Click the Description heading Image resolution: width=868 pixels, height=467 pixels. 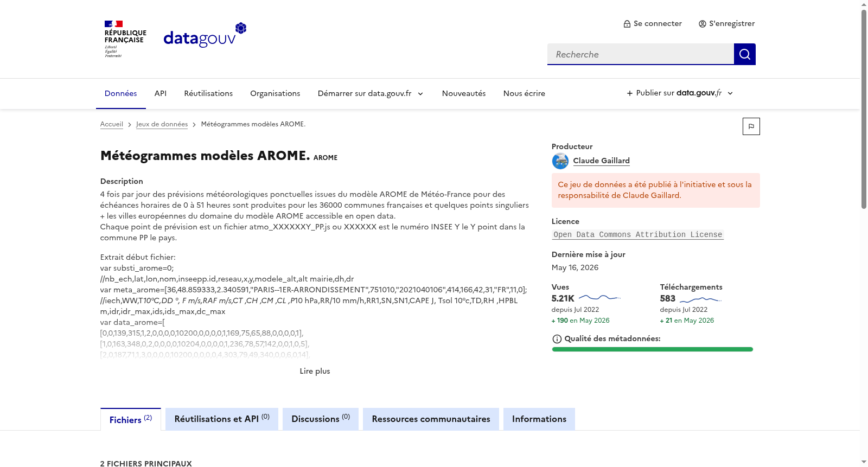point(122,181)
